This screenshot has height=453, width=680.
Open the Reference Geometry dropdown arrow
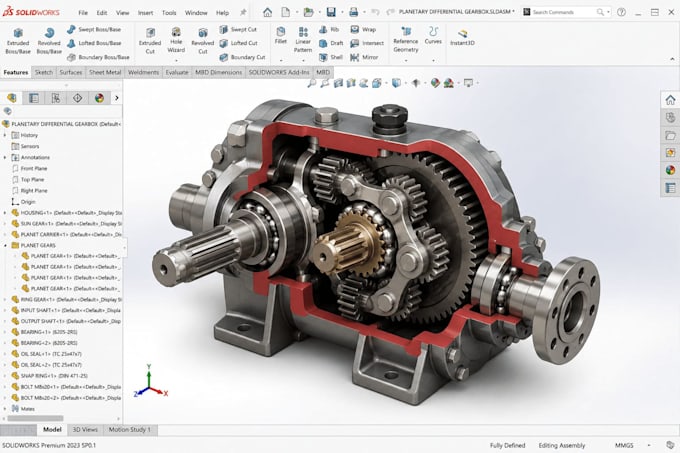click(x=406, y=61)
